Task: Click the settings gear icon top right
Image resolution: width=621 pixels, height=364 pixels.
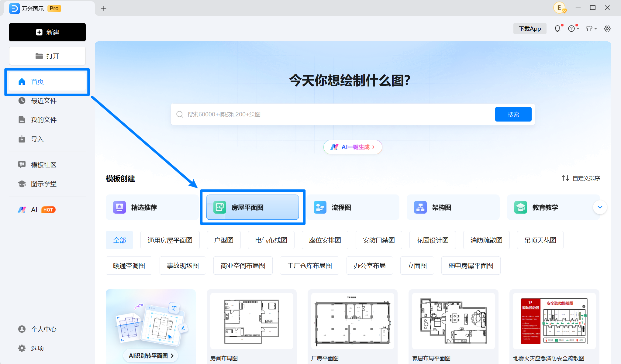Action: coord(607,29)
